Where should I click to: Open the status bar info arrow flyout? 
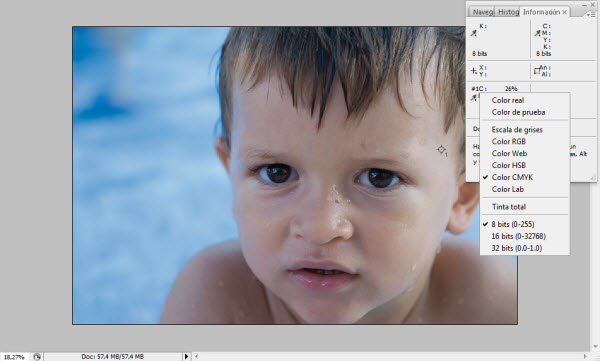point(186,357)
